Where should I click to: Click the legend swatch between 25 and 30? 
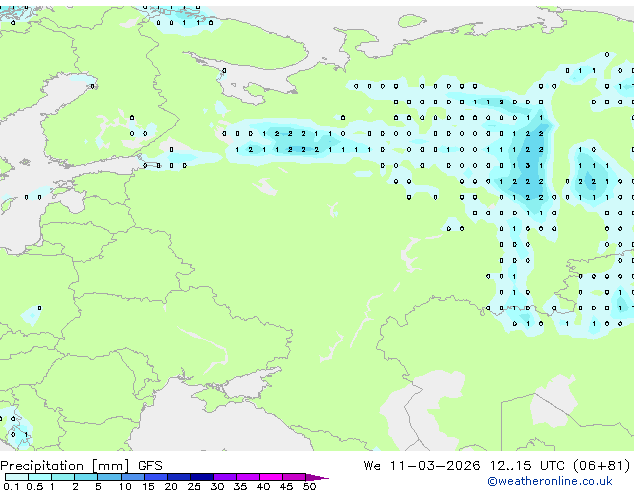[202, 477]
